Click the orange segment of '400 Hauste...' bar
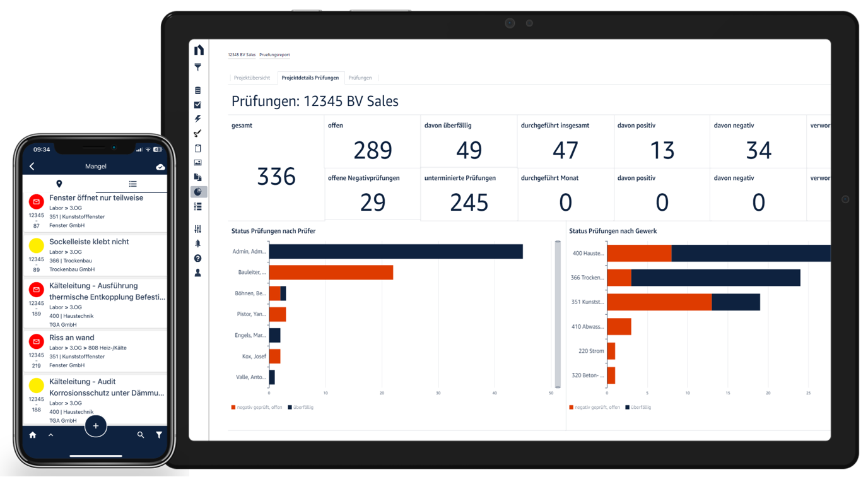The height and width of the screenshot is (477, 868). tap(639, 254)
